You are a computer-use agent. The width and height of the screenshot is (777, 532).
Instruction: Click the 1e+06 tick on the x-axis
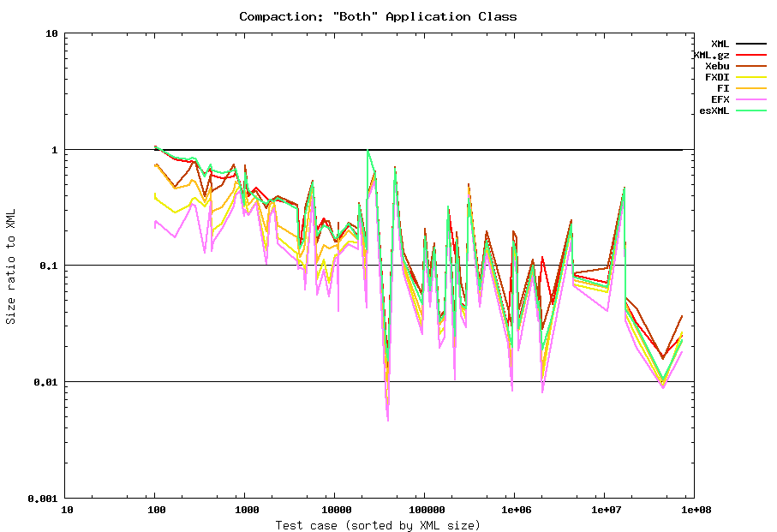[x=514, y=510]
